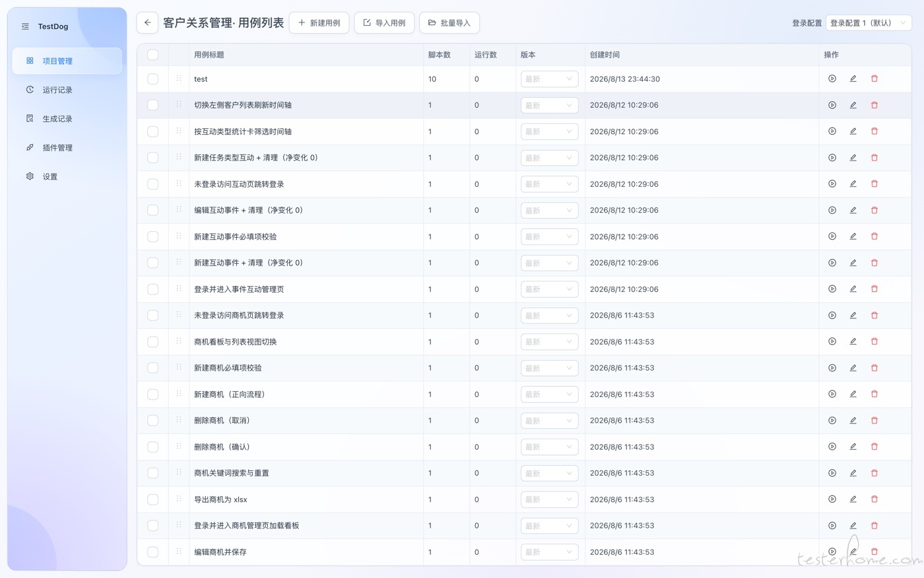The height and width of the screenshot is (578, 924).
Task: Expand version dropdown for test row
Action: click(549, 79)
